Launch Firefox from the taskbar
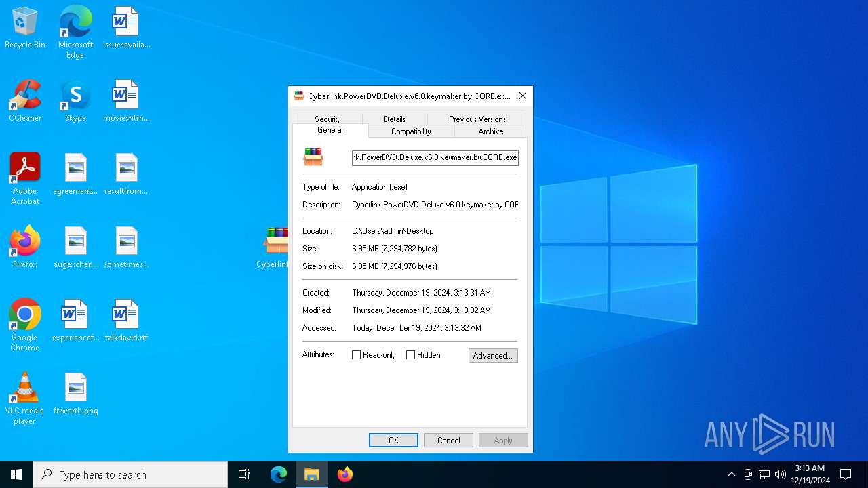This screenshot has width=868, height=488. 345,474
